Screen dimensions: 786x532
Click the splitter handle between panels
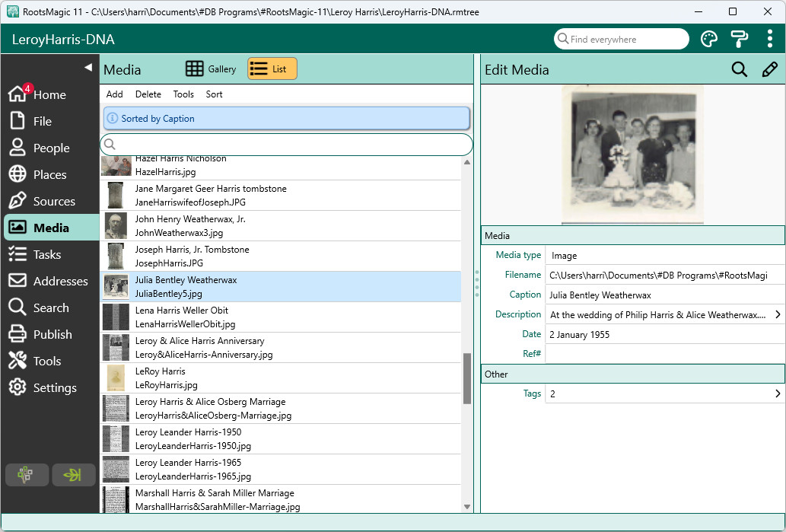477,283
